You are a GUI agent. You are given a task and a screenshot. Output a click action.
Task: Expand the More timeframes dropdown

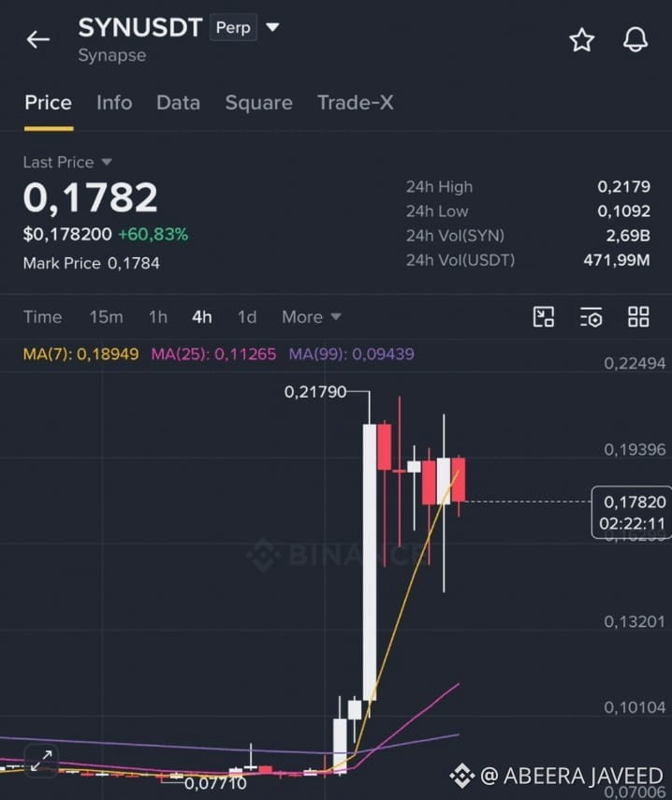312,317
